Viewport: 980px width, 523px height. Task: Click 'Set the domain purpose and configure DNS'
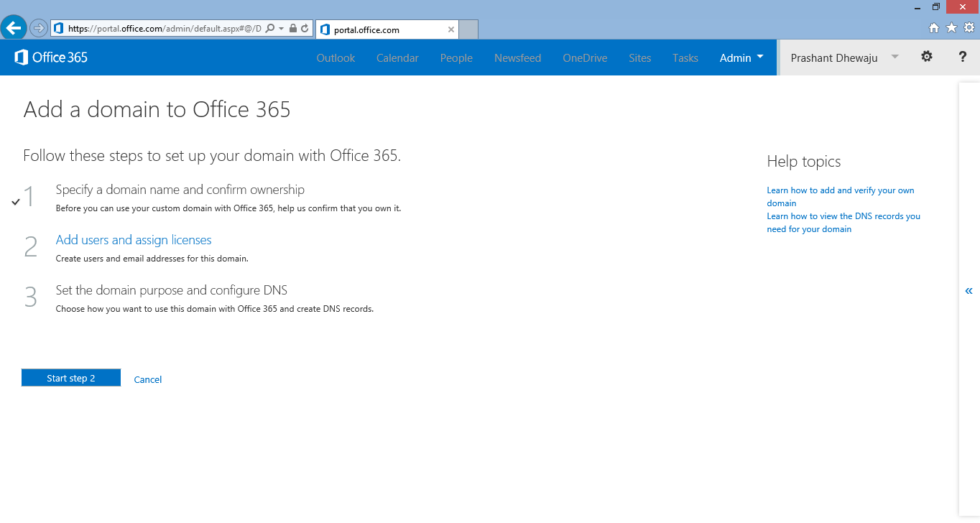click(172, 290)
